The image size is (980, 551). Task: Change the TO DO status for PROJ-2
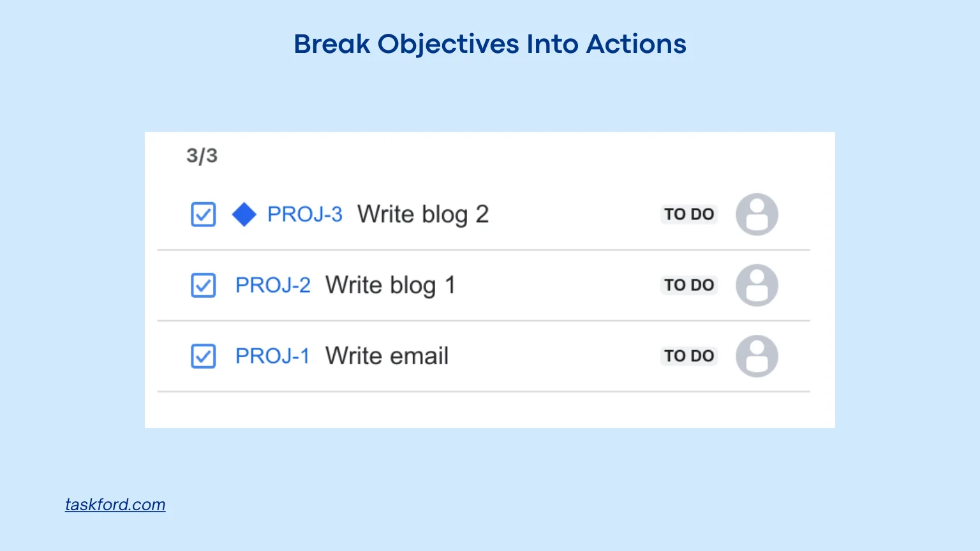pyautogui.click(x=688, y=285)
